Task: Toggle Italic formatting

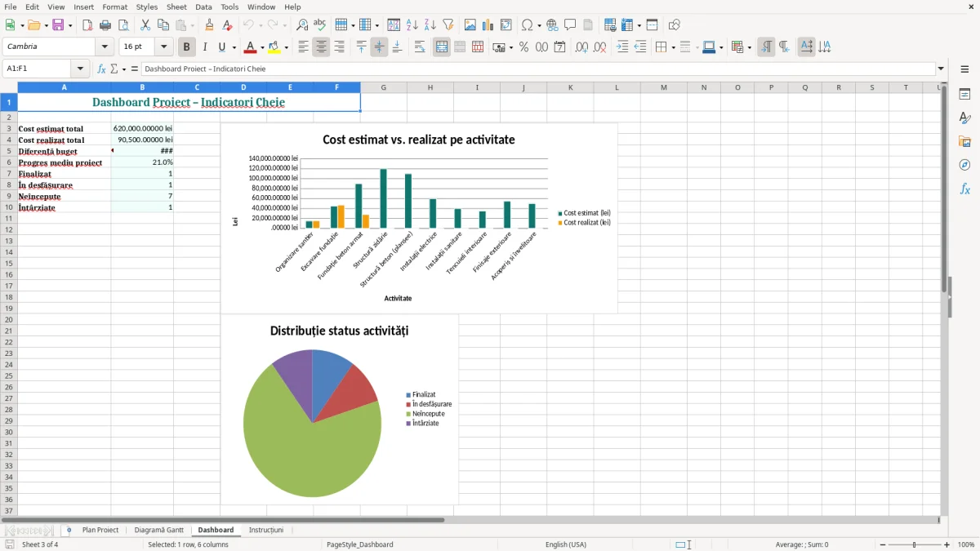Action: tap(205, 47)
